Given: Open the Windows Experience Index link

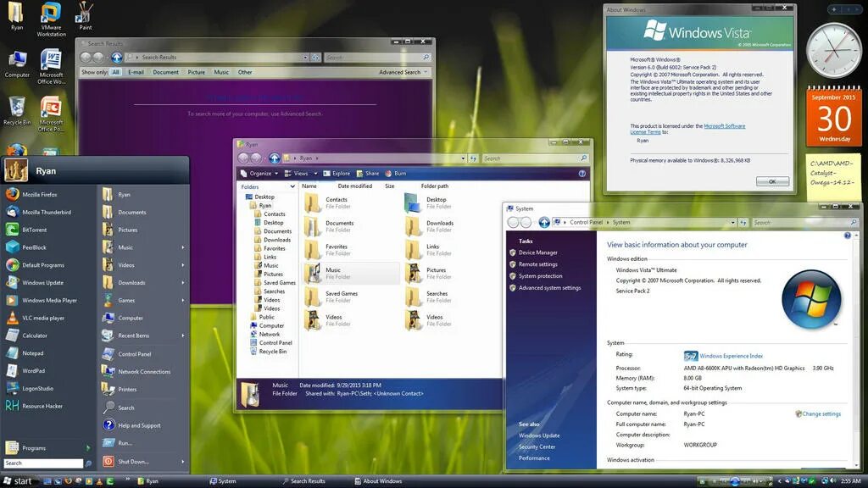Looking at the screenshot, I should tap(731, 357).
